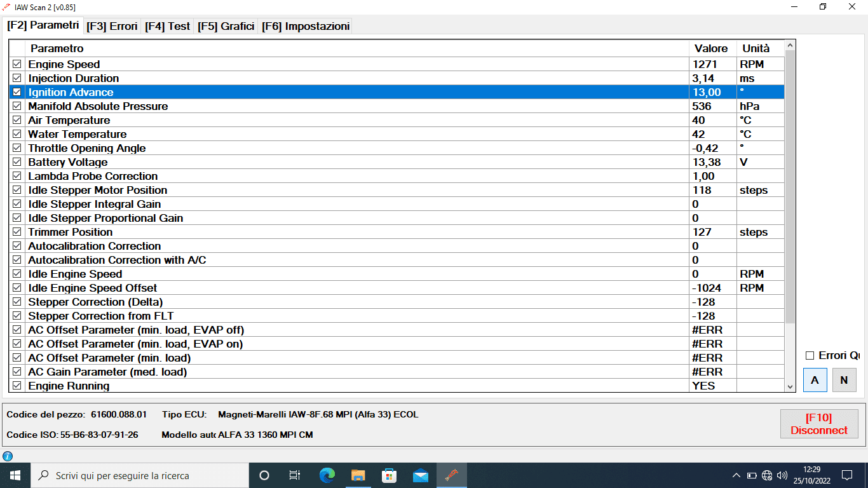This screenshot has width=868, height=488.
Task: Toggle the Air Temperature checkbox
Action: tap(17, 120)
